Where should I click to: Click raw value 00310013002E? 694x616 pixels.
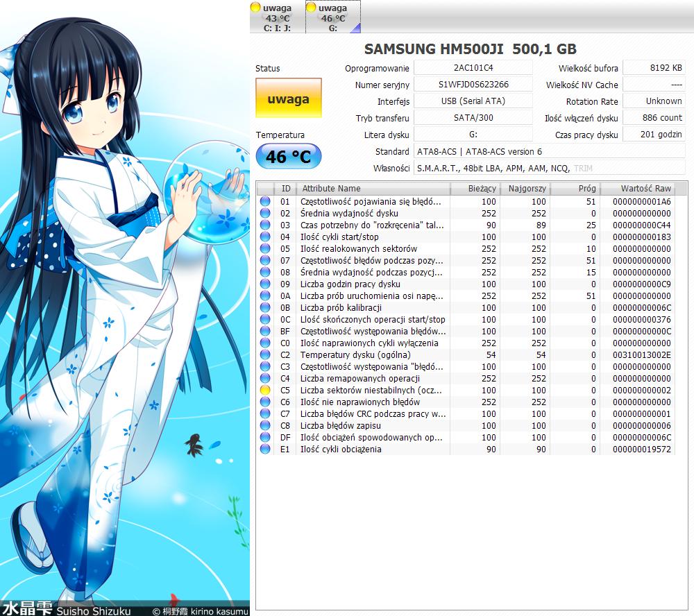(x=642, y=355)
